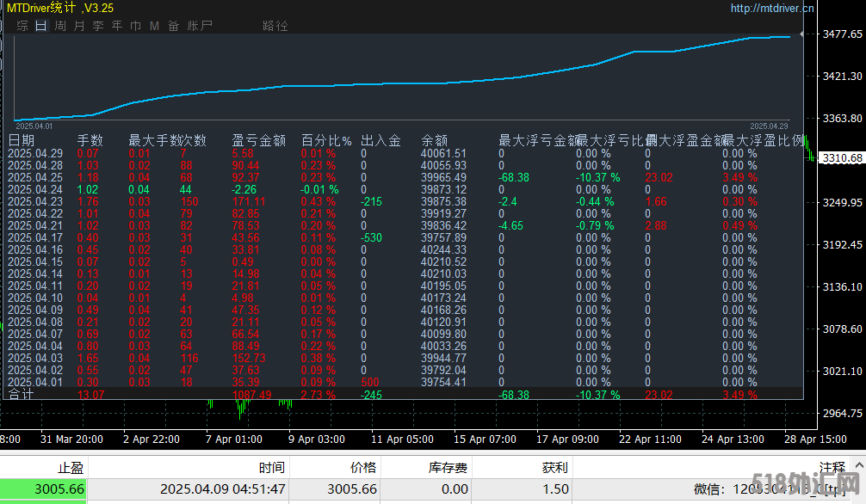Click the 币 symbol tab
Image resolution: width=866 pixels, height=504 pixels.
click(x=136, y=26)
